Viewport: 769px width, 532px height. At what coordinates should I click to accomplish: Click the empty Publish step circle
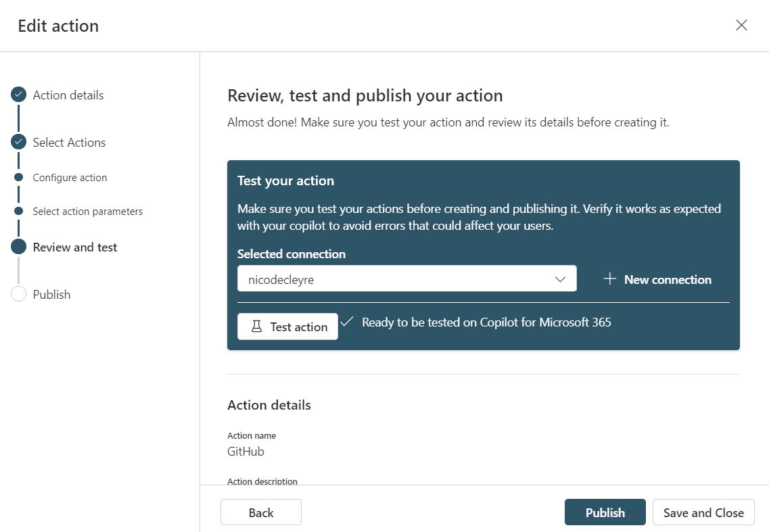[18, 295]
